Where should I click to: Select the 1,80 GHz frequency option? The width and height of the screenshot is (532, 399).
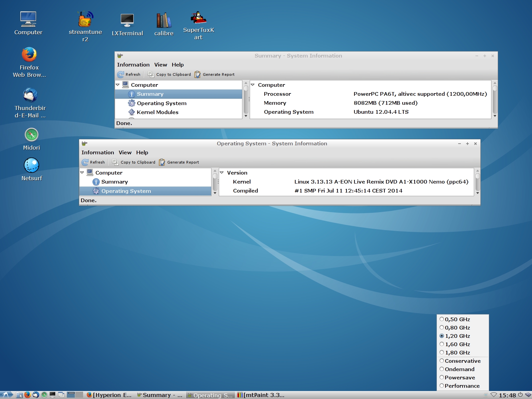tap(442, 352)
